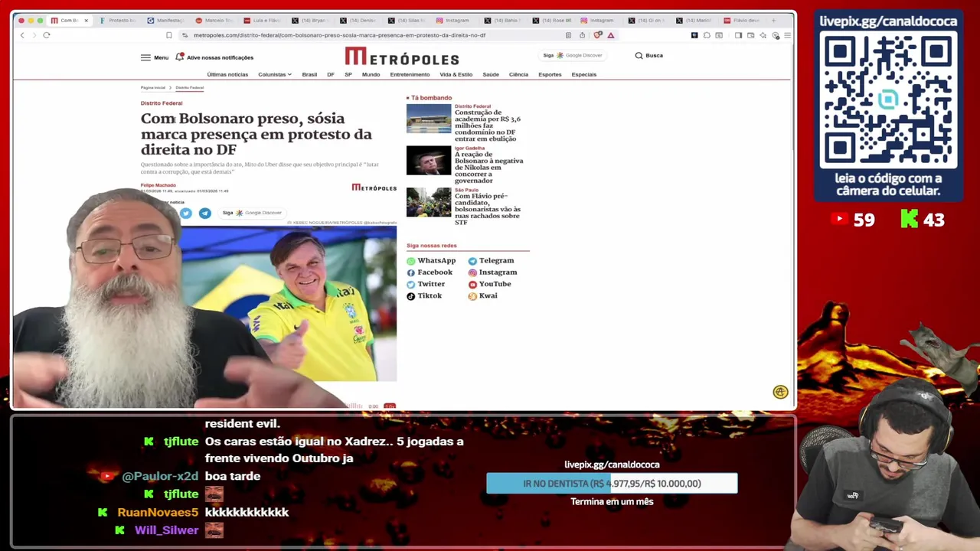Screen dimensions: 980x551
Task: Click the Busca magnifier icon
Action: coord(639,55)
